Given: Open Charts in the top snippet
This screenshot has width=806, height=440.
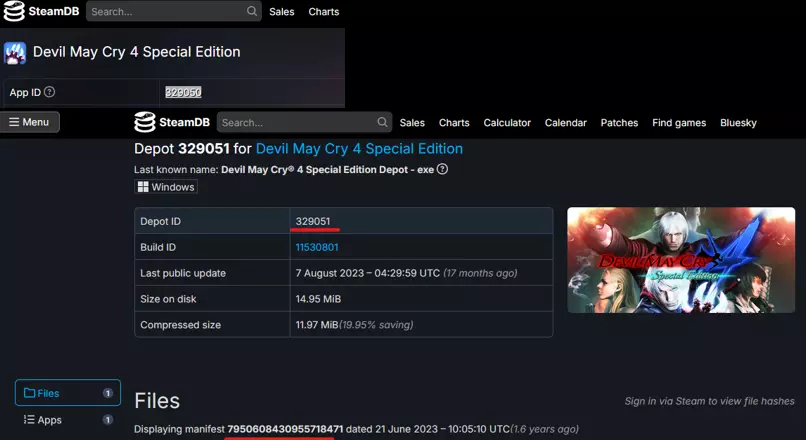Looking at the screenshot, I should click(324, 12).
